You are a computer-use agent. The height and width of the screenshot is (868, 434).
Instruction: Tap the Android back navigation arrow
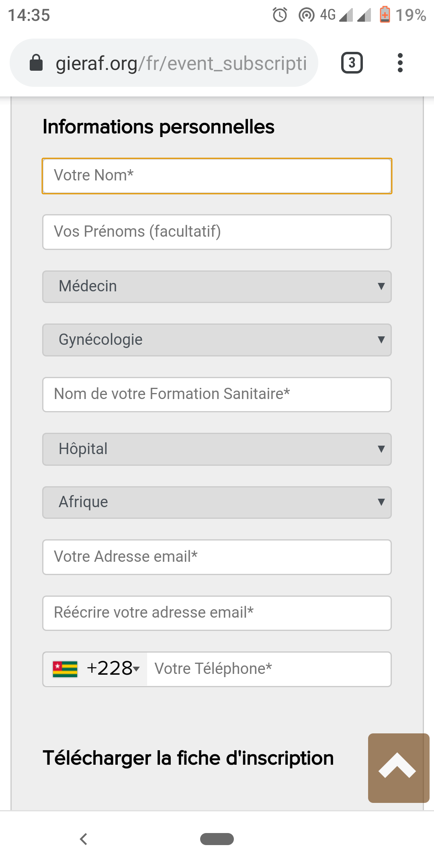(84, 839)
